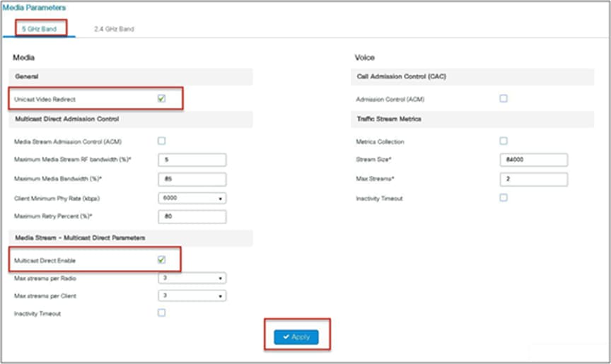Open the Max streams per Radio dropdown
Viewport: 611px width, 364px height.
(192, 278)
